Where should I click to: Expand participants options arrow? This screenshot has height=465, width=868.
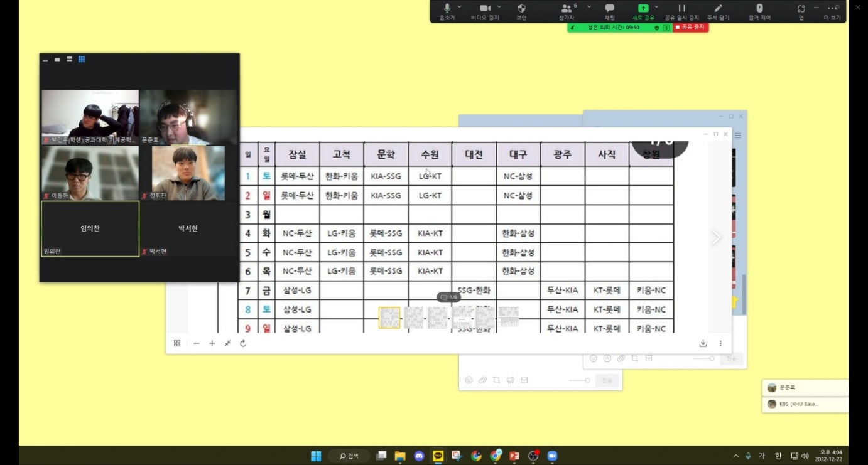[589, 6]
